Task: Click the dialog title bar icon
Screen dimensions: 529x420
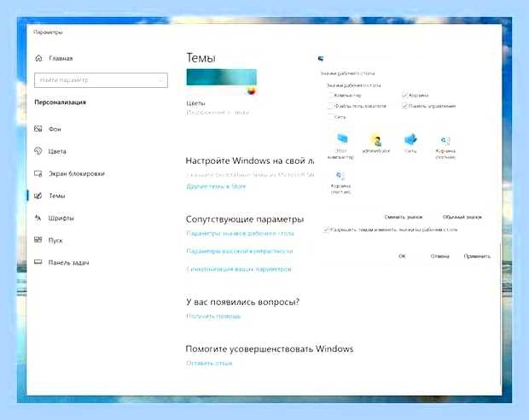Action: (321, 59)
